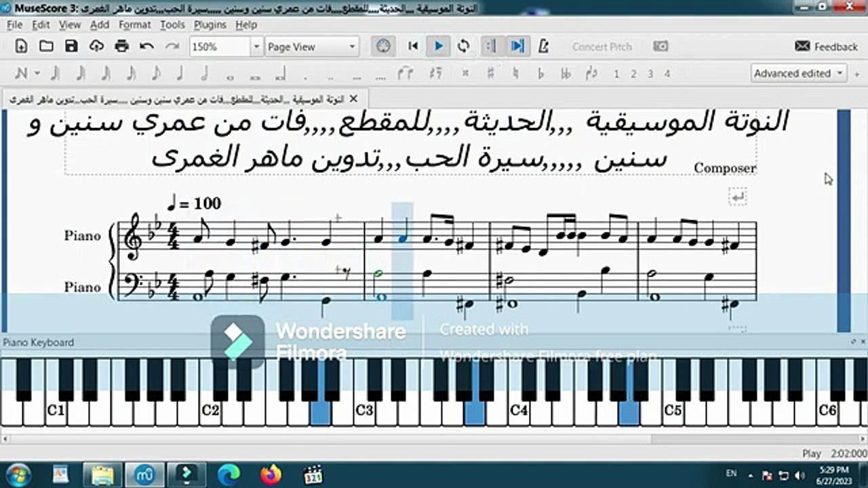
Task: Toggle the sharp accidental
Action: 490,73
